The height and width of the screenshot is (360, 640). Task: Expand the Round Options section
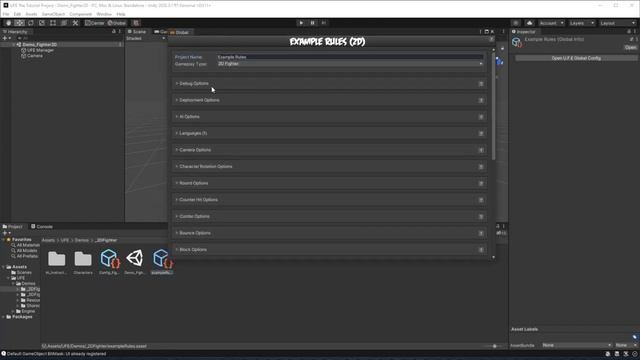[x=193, y=183]
